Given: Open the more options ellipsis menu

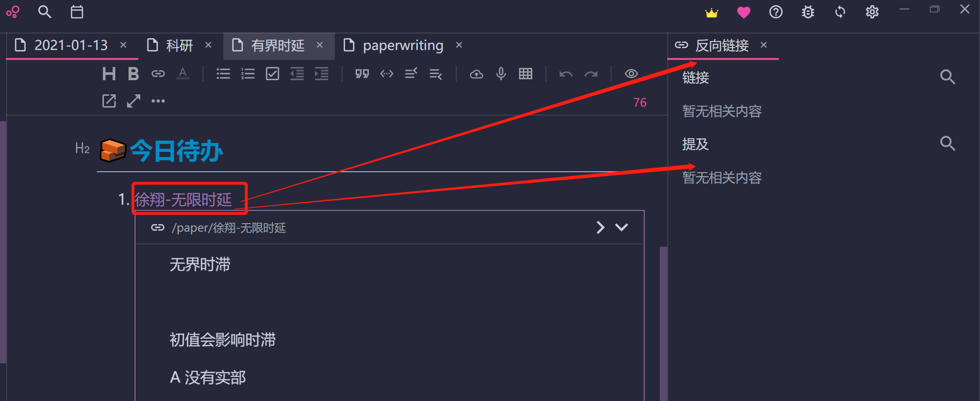Looking at the screenshot, I should tap(158, 101).
